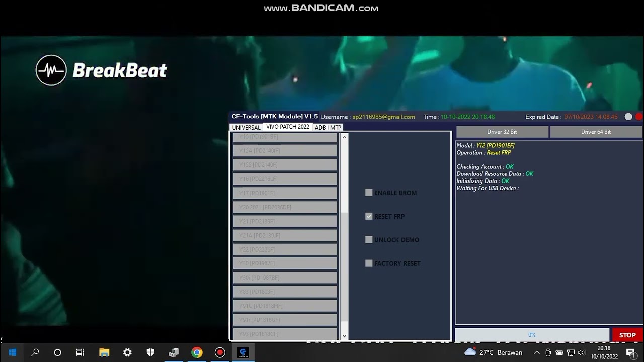The image size is (644, 362).
Task: Select model Y15S [PD2140F]
Action: coord(285,164)
